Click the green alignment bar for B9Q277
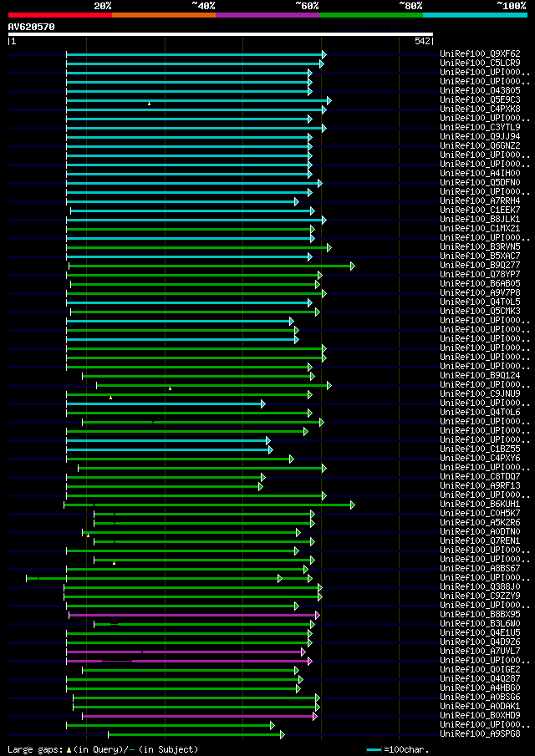Screen dimensions: 535x756 coord(211,266)
